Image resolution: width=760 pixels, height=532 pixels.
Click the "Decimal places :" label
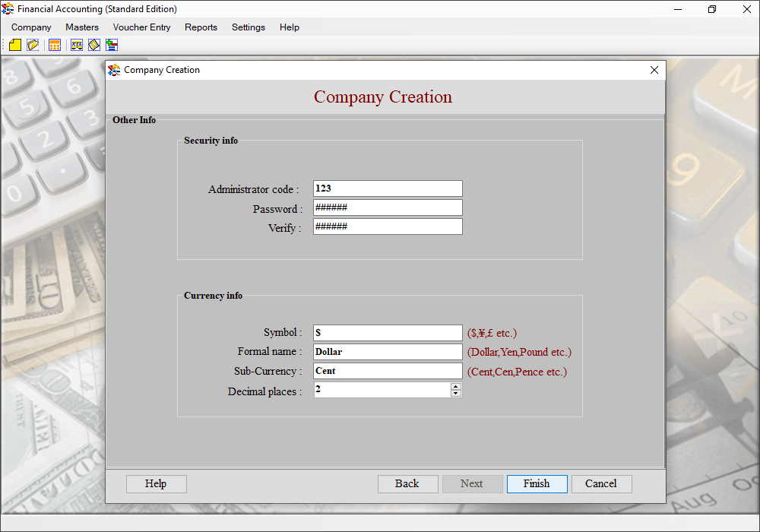(x=264, y=391)
